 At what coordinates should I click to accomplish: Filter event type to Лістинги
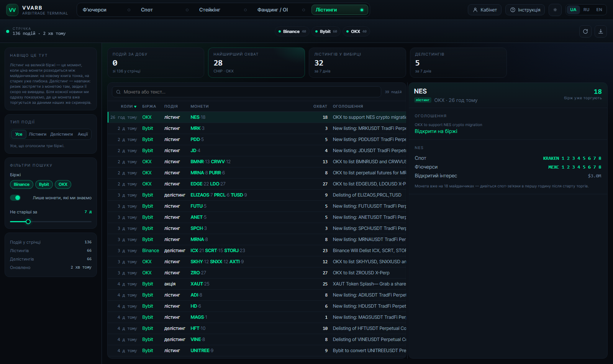[38, 134]
